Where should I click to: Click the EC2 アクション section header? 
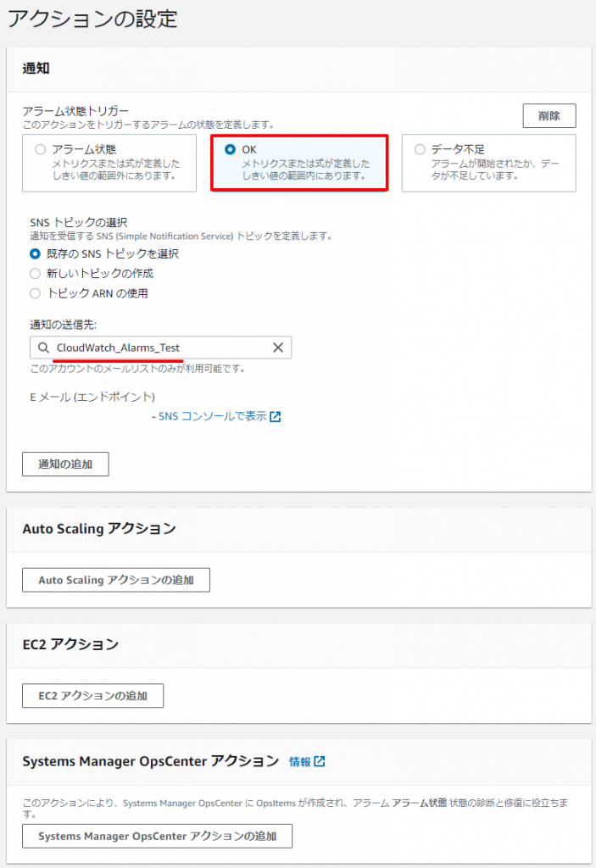coord(70,644)
